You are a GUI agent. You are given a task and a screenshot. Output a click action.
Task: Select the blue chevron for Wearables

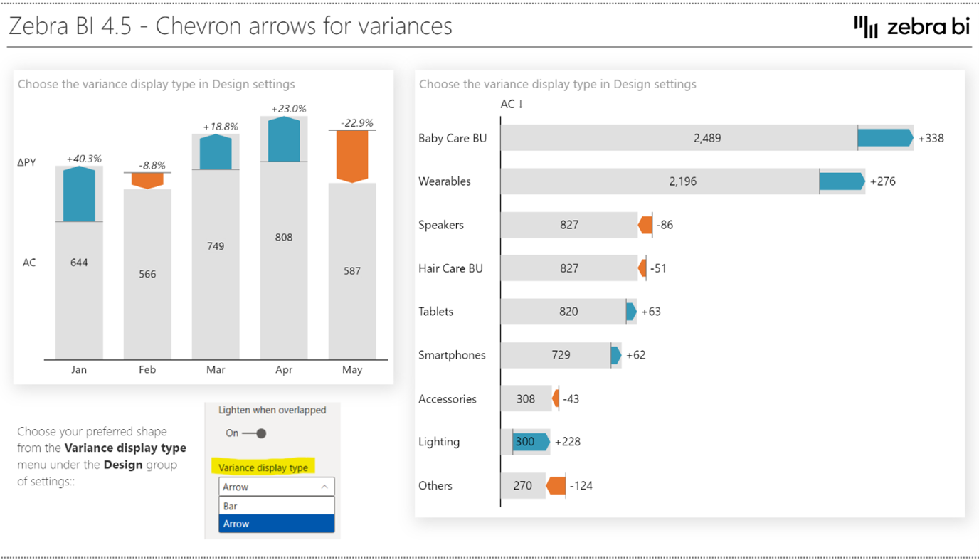[x=842, y=181]
